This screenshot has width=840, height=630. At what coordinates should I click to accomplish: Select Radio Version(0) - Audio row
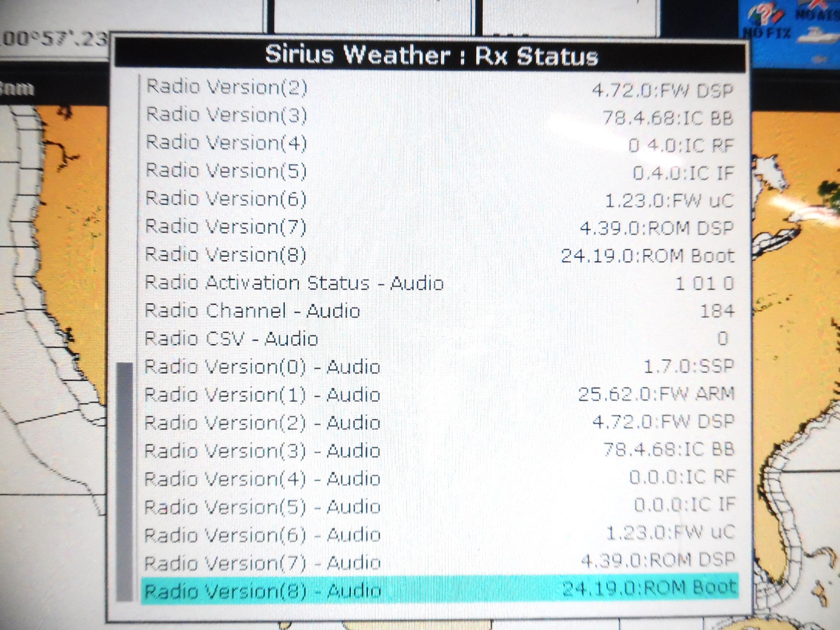coord(439,367)
